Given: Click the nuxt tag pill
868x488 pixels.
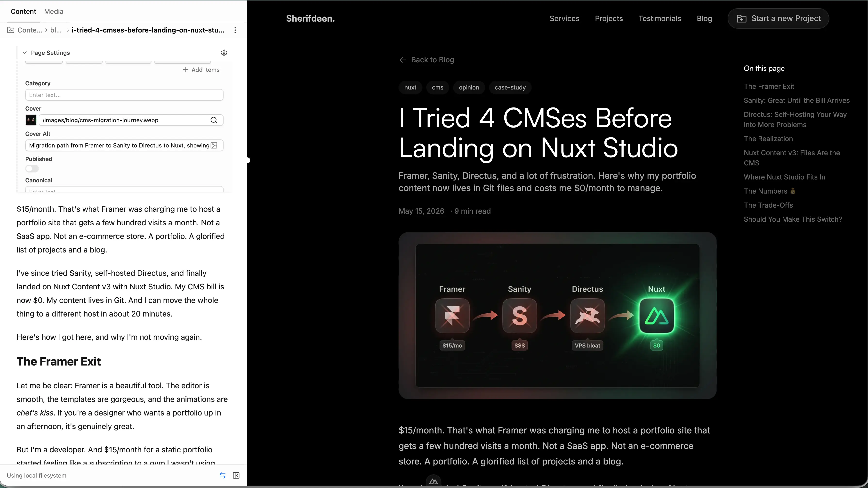Looking at the screenshot, I should point(410,87).
